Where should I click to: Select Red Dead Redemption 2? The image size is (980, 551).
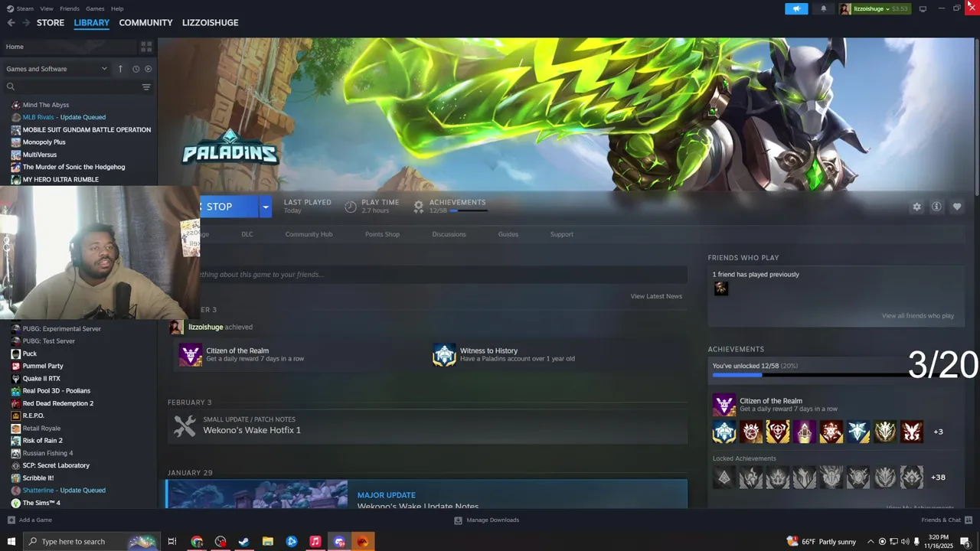[57, 403]
